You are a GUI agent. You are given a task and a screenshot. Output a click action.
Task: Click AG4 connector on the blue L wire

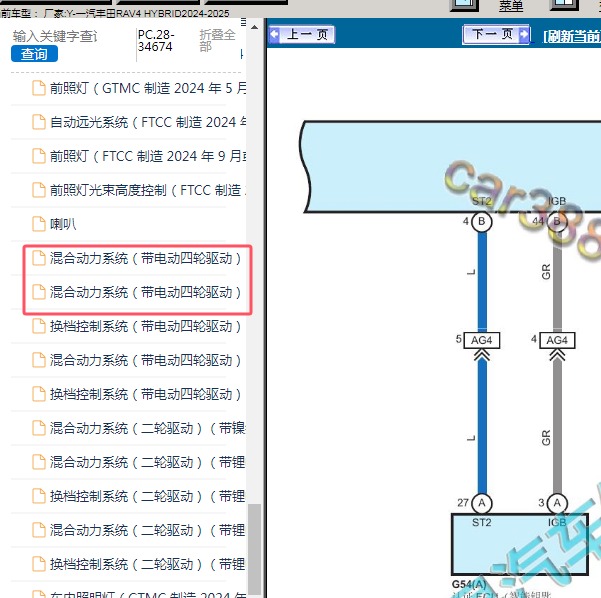[481, 340]
